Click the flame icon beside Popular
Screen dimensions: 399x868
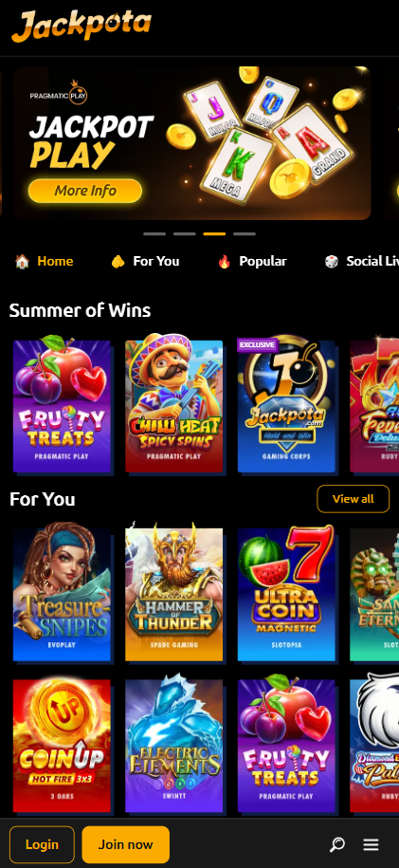pyautogui.click(x=224, y=261)
